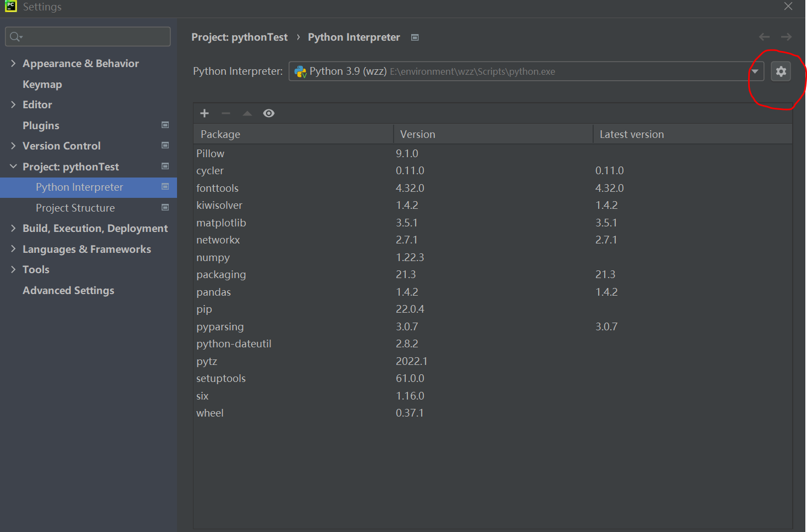Viewport: 807px width, 532px height.
Task: Open Plugins settings page
Action: tap(41, 125)
